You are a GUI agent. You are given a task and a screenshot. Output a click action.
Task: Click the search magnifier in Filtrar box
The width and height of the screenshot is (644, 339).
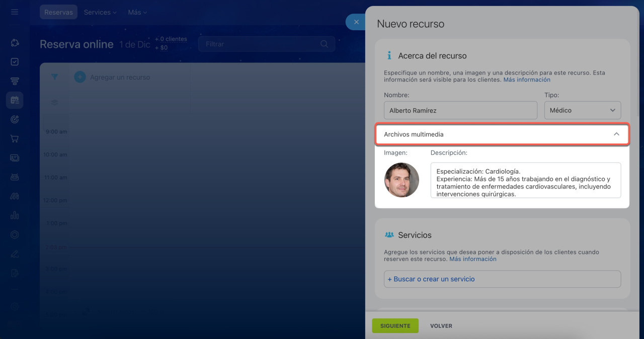pyautogui.click(x=325, y=44)
